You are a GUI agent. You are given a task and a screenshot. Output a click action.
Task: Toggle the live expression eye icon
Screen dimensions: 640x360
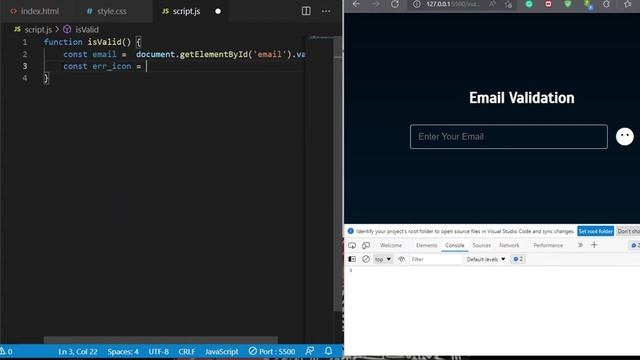402,259
